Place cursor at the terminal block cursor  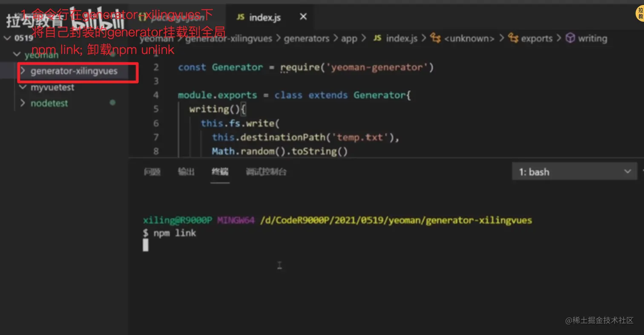point(146,245)
